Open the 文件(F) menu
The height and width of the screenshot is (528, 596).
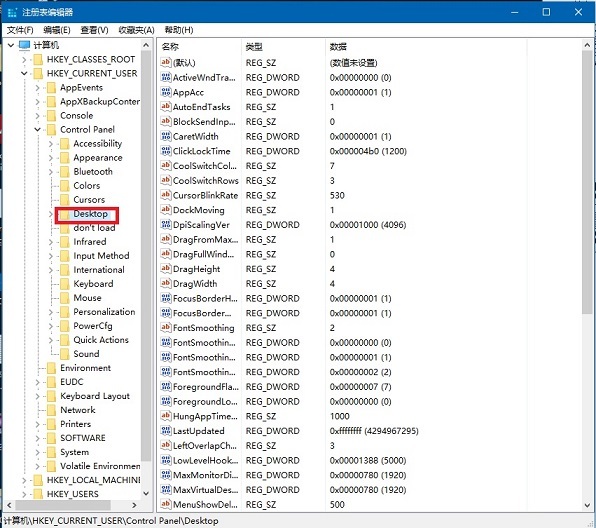click(20, 30)
